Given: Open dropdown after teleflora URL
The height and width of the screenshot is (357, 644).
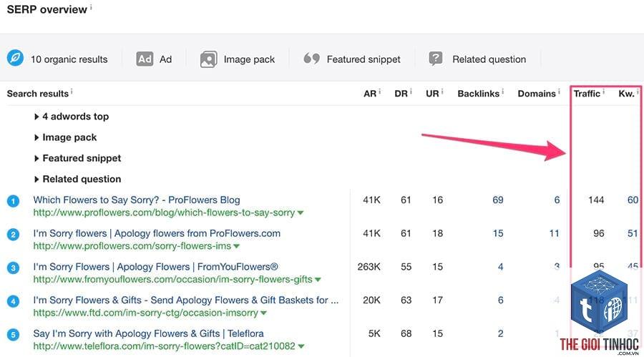Looking at the screenshot, I should click(301, 346).
